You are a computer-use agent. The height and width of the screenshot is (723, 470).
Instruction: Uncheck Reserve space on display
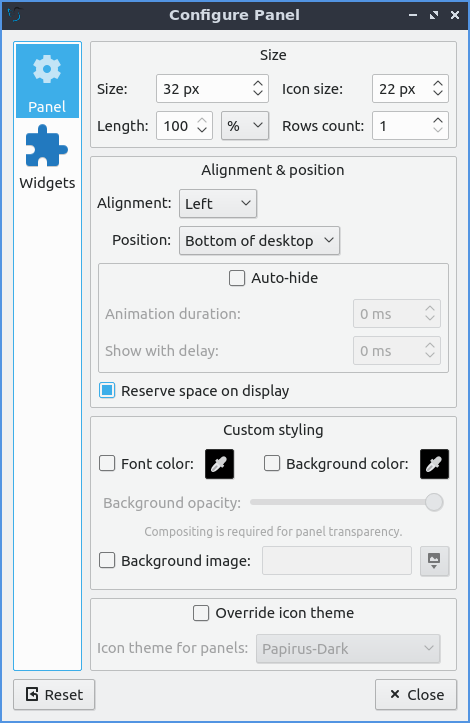(107, 391)
